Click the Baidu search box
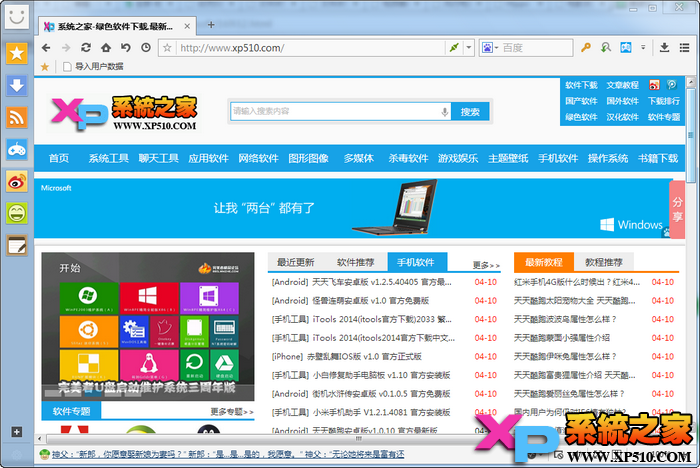The width and height of the screenshot is (700, 468). click(536, 48)
